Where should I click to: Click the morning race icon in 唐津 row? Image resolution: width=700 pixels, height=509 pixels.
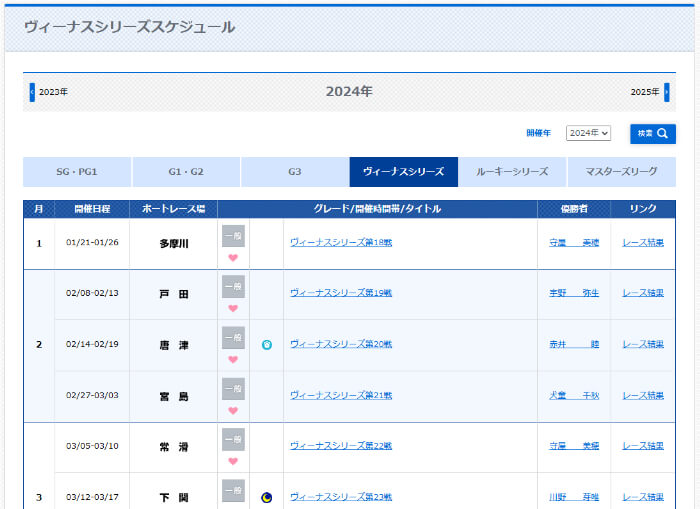coord(266,344)
